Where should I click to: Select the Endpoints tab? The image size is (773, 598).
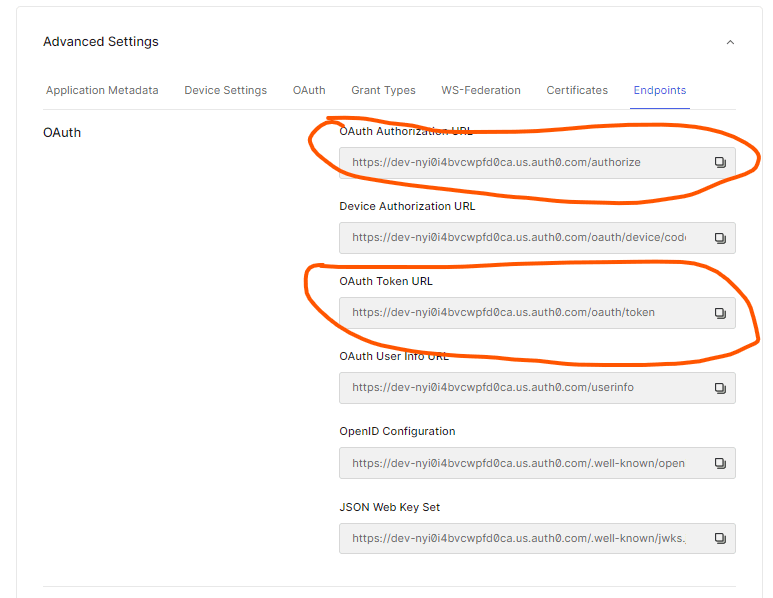(660, 90)
